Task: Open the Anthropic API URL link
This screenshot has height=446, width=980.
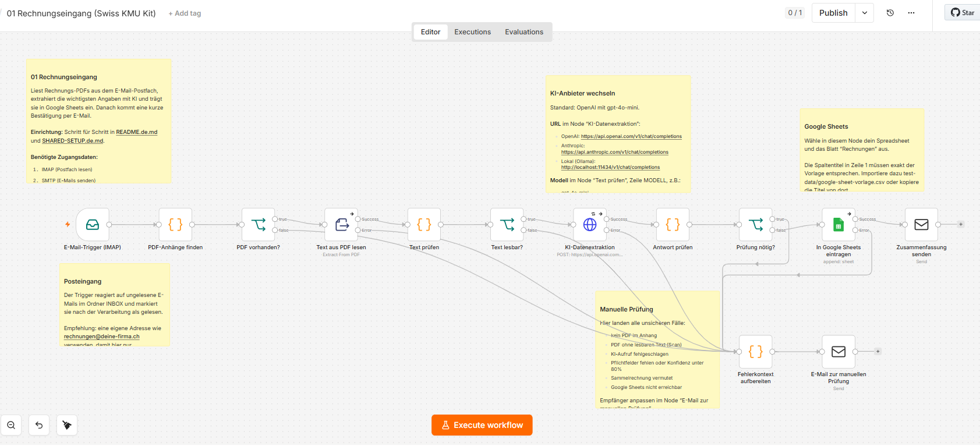Action: [x=615, y=153]
